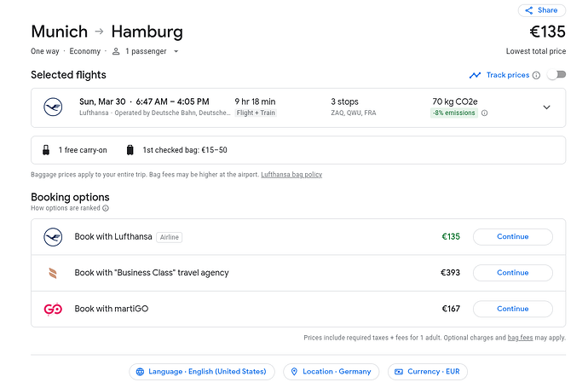
Task: Click the currency banknote icon
Action: [x=399, y=372]
